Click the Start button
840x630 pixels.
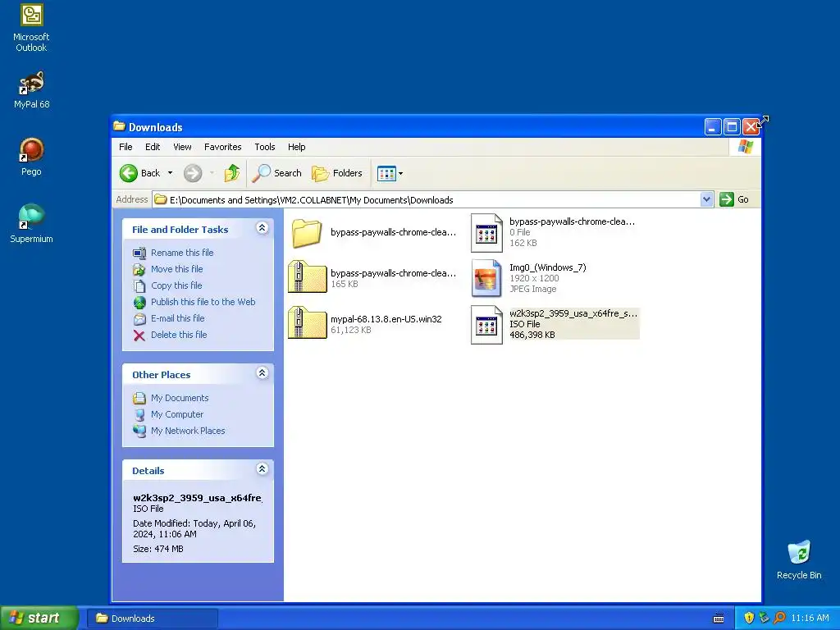(x=39, y=618)
